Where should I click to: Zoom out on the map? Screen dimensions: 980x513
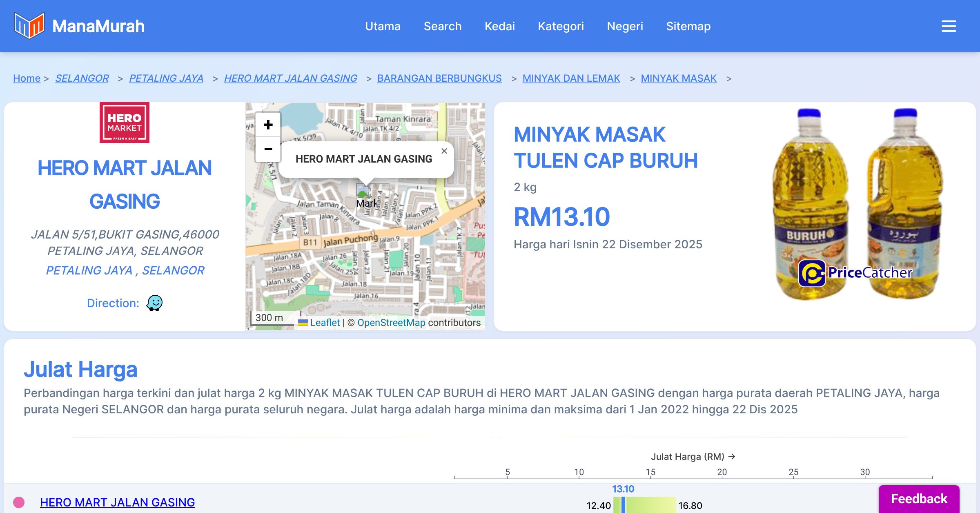click(268, 149)
